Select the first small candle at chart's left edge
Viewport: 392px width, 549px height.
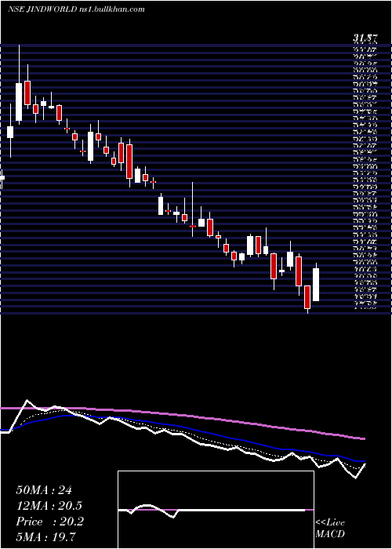tap(2, 178)
